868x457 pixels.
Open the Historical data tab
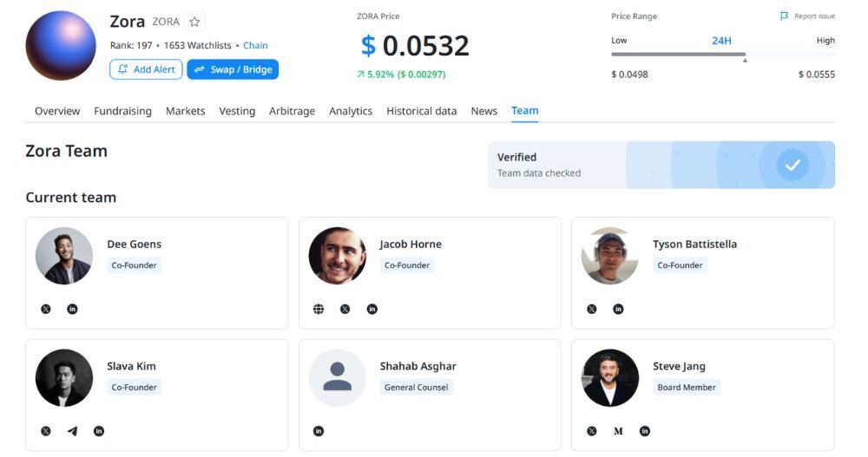coord(421,111)
